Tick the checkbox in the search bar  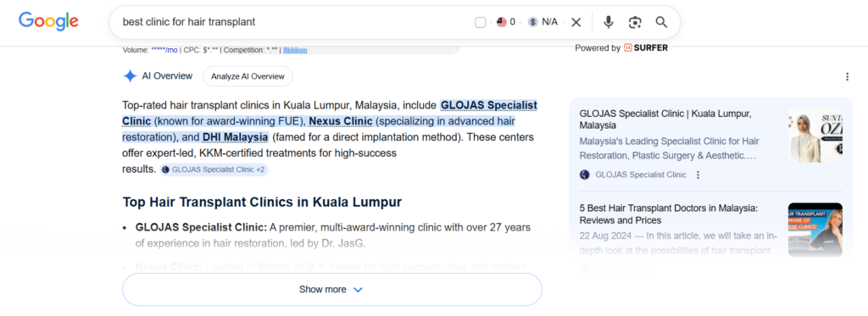coord(481,22)
